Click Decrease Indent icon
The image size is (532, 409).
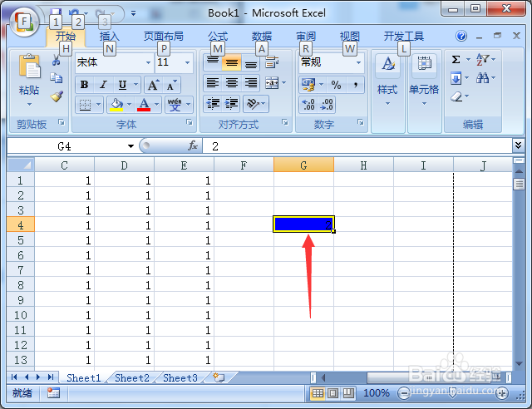tap(213, 104)
